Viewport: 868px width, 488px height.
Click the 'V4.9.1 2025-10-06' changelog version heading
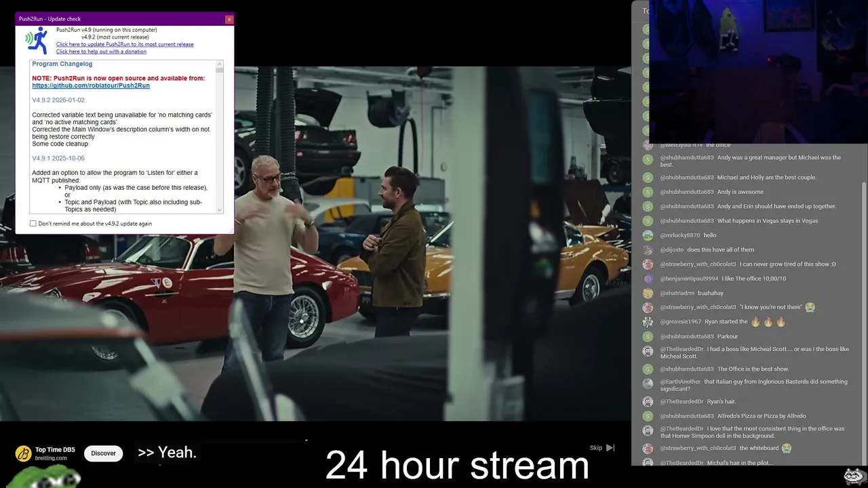pyautogui.click(x=58, y=159)
